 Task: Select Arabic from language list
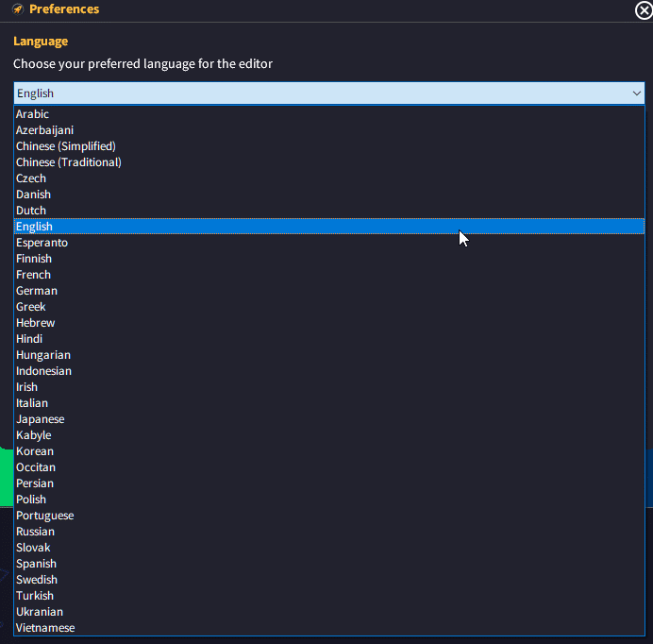pos(329,114)
